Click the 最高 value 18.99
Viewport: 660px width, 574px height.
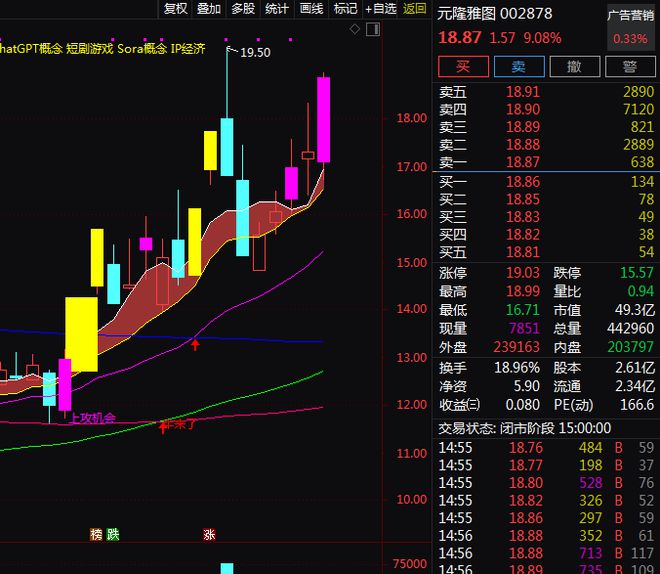coord(523,291)
